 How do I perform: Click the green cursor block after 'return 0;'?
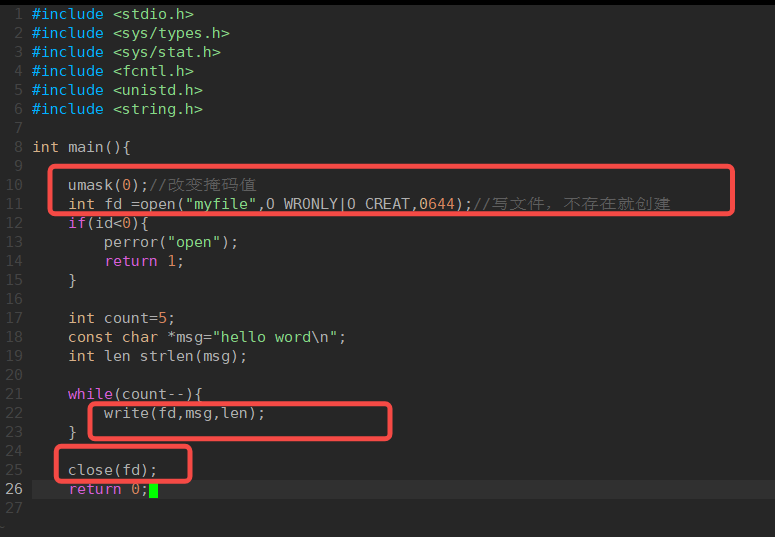[x=153, y=491]
